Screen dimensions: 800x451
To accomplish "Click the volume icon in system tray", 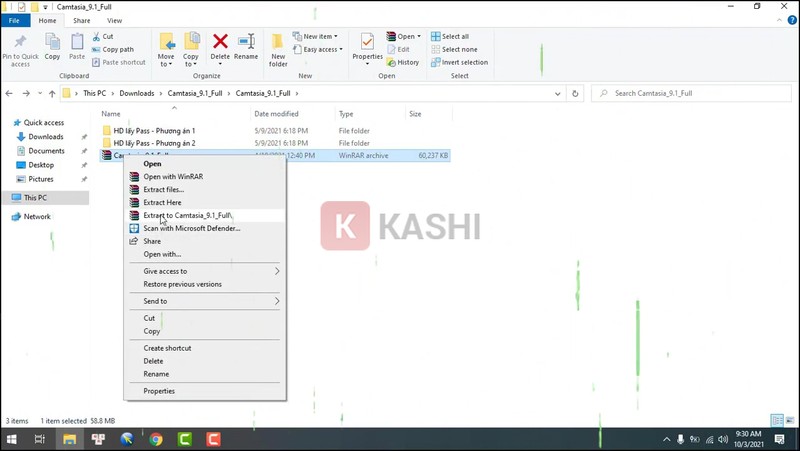I will (723, 439).
